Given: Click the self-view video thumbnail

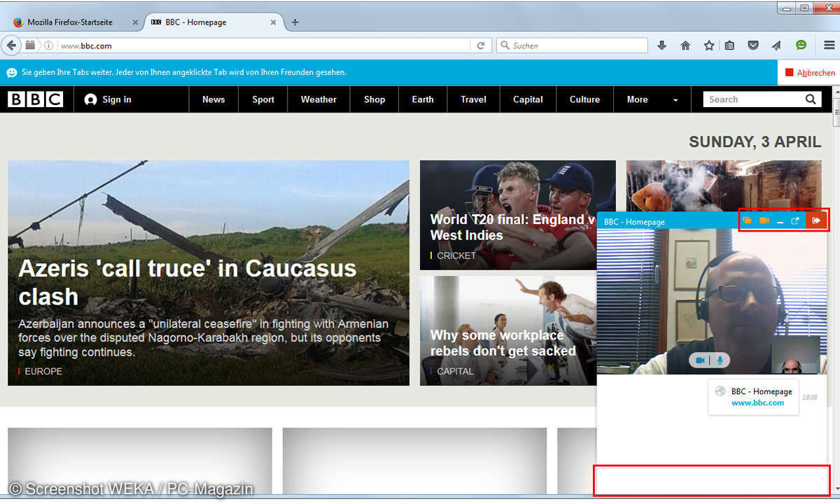Looking at the screenshot, I should tap(795, 355).
